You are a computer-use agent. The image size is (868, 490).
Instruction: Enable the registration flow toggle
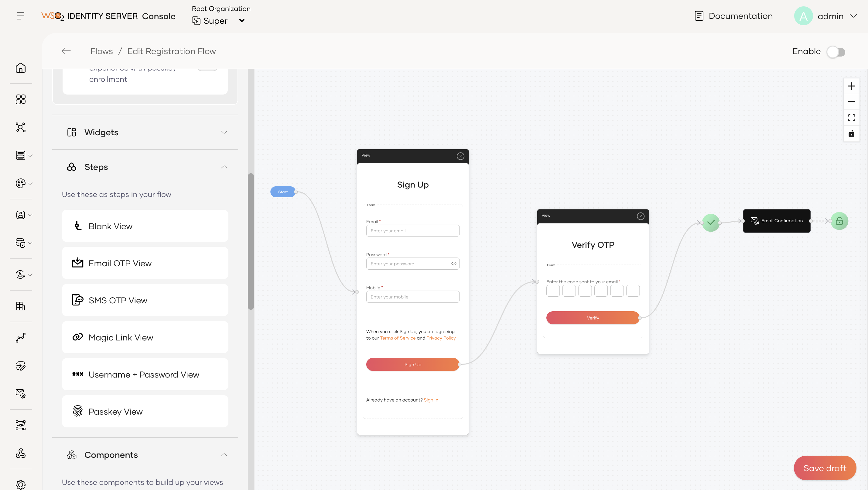tap(836, 52)
